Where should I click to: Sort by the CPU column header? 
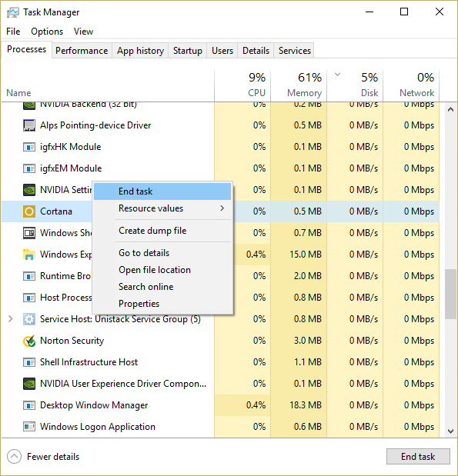tap(242, 86)
